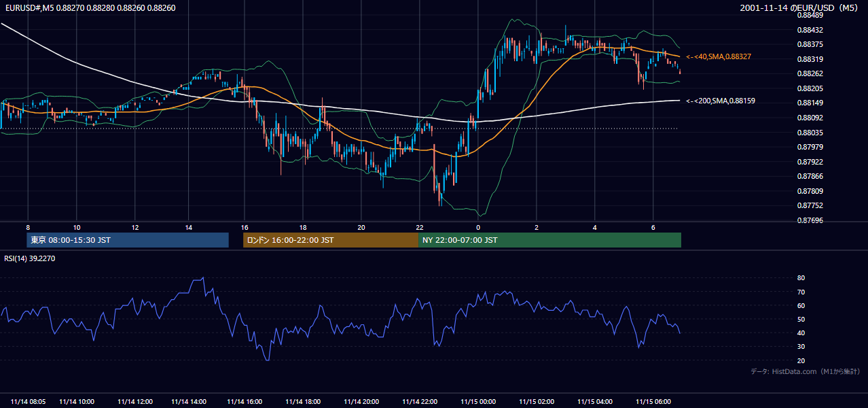Click the 0.88319 price axis label
This screenshot has height=408, width=868.
click(810, 59)
